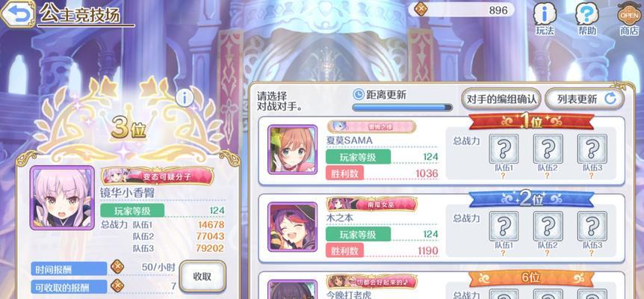The width and height of the screenshot is (644, 299).
Task: Click the 1位 rank banner
Action: point(531,122)
